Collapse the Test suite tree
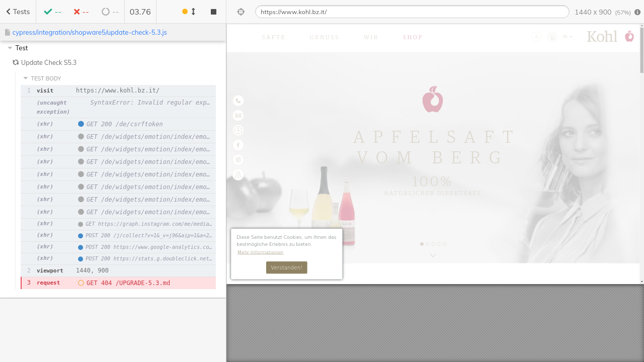This screenshot has width=644, height=362. click(10, 48)
